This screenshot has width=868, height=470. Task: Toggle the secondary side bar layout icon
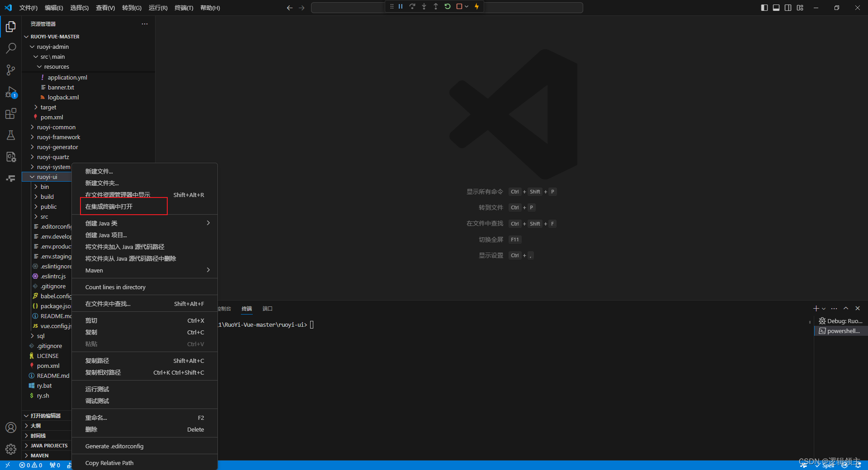(788, 8)
